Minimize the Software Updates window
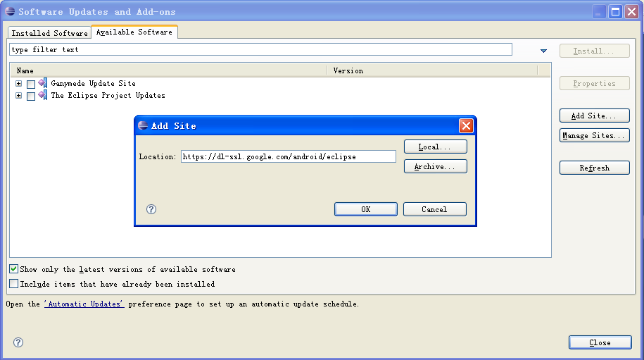This screenshot has height=360, width=644. tap(599, 11)
